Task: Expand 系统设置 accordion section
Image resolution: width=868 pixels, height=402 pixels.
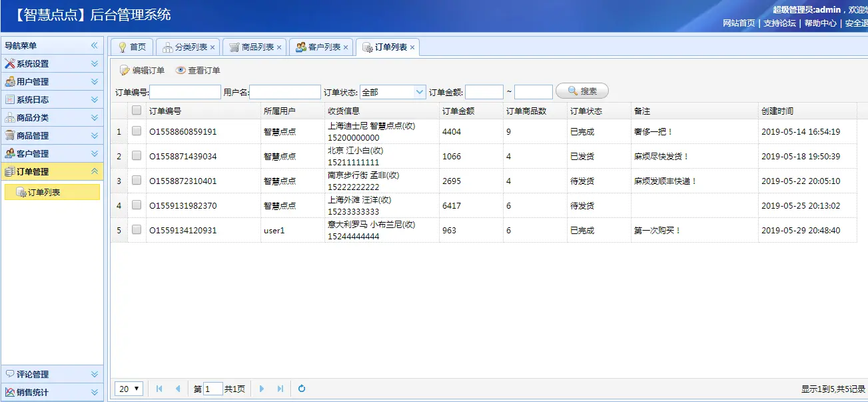Action: point(95,64)
